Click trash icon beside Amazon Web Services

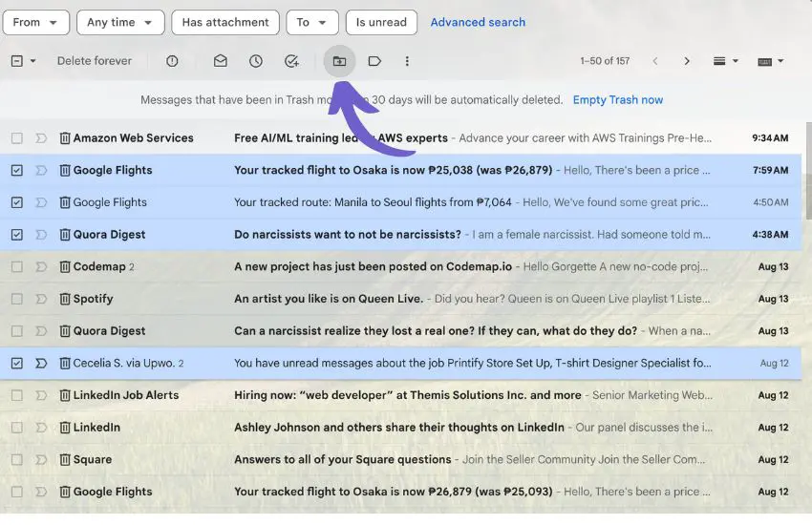pos(65,138)
